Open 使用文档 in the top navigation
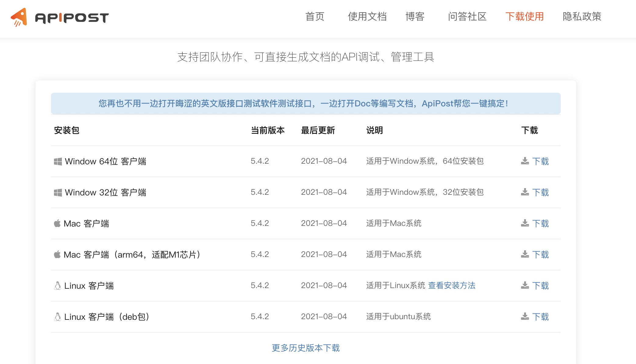 pos(367,16)
